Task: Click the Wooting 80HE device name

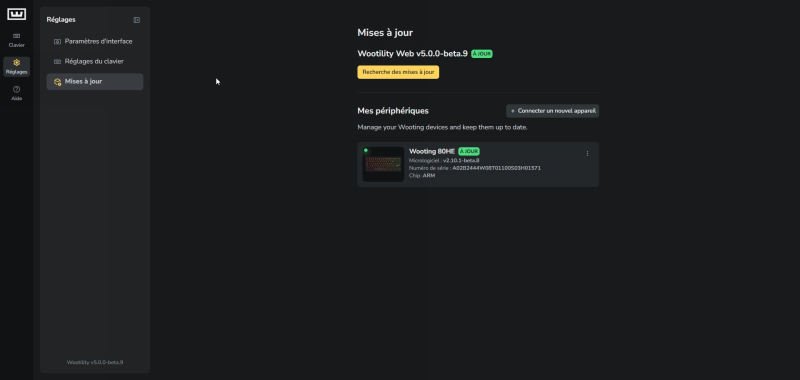Action: click(x=432, y=151)
